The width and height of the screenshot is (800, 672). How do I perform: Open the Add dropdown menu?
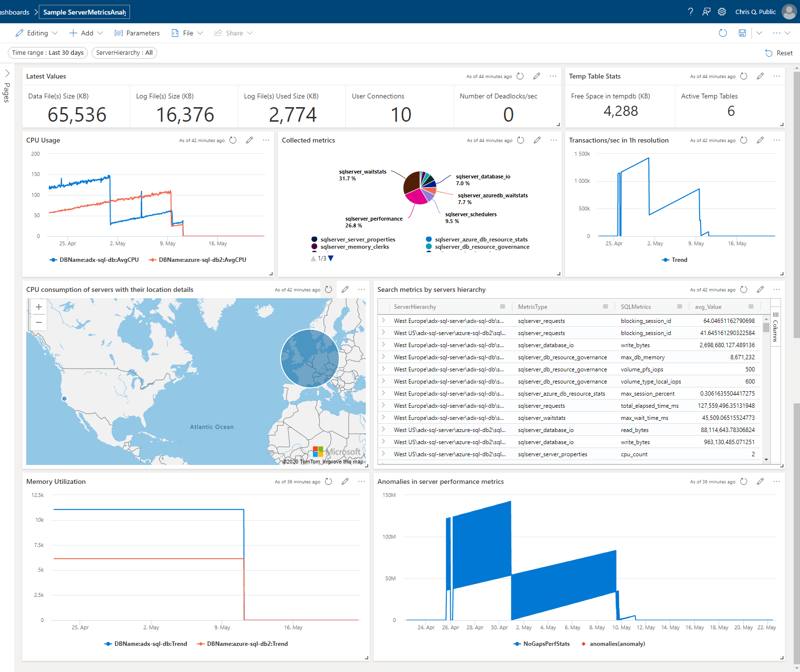pyautogui.click(x=86, y=33)
